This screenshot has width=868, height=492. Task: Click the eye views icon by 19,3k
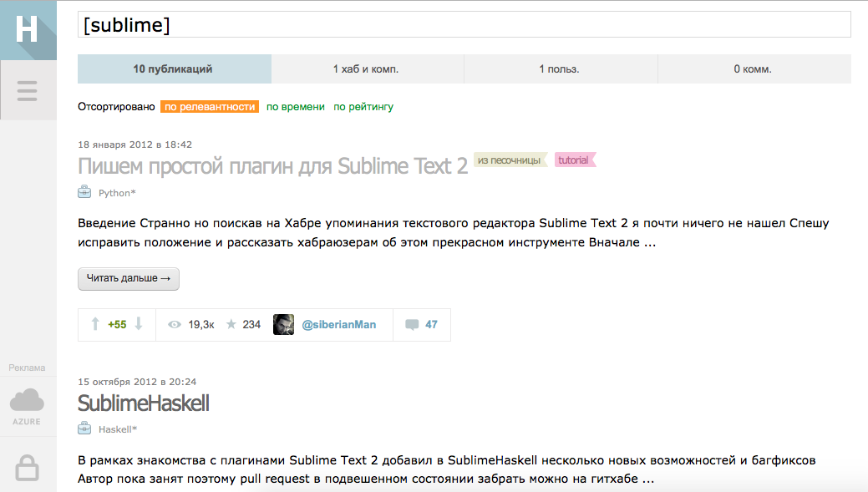pos(175,325)
